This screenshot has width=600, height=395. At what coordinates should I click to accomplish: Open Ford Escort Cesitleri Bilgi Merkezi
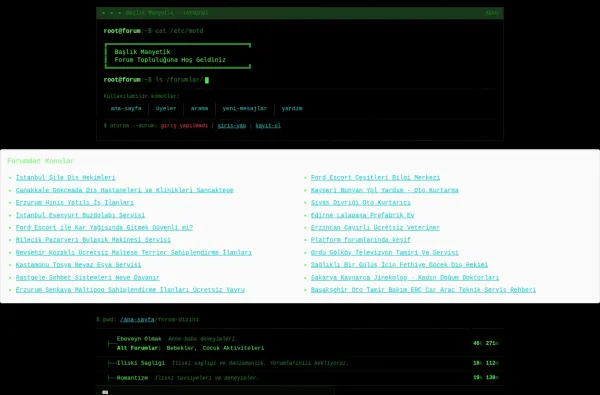375,178
